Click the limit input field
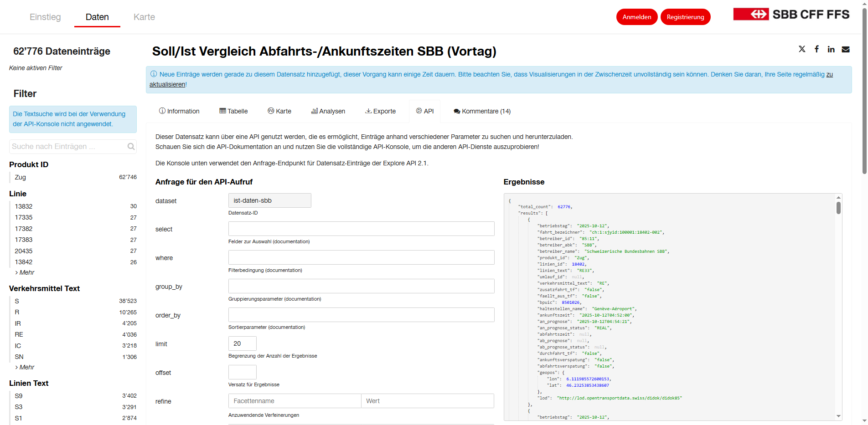 click(242, 343)
